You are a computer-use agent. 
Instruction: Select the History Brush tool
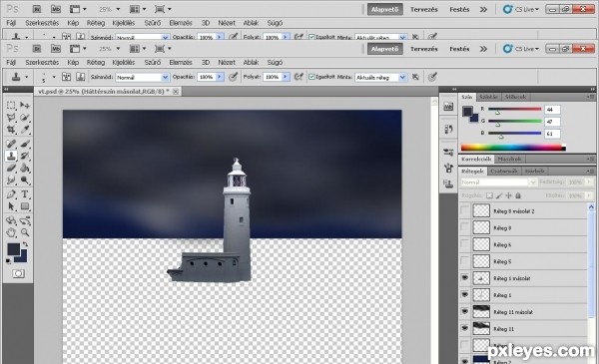click(25, 156)
